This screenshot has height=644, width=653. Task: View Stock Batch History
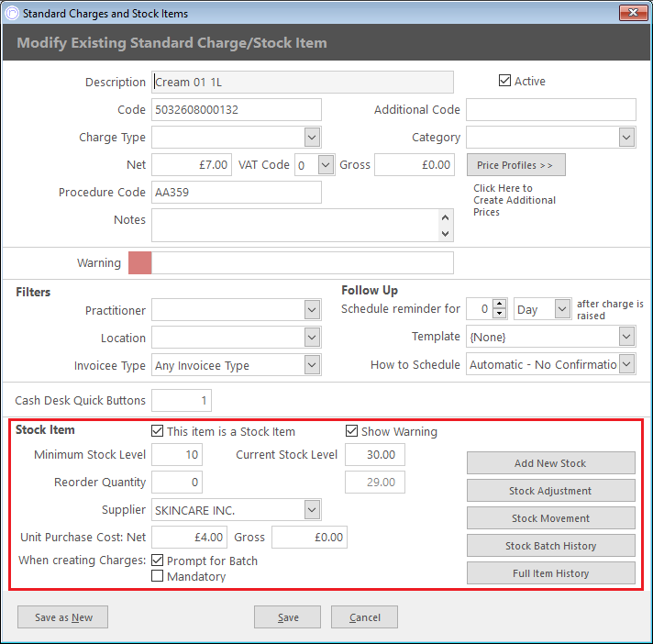[550, 545]
